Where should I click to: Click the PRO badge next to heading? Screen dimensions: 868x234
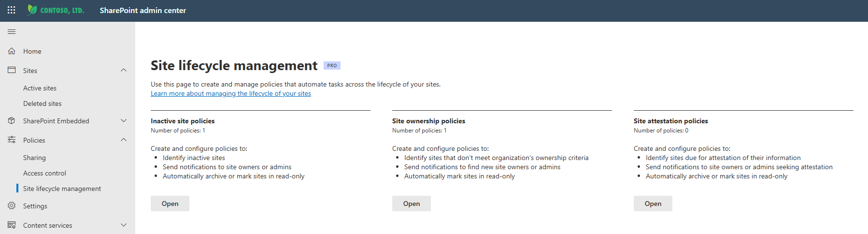pos(332,66)
